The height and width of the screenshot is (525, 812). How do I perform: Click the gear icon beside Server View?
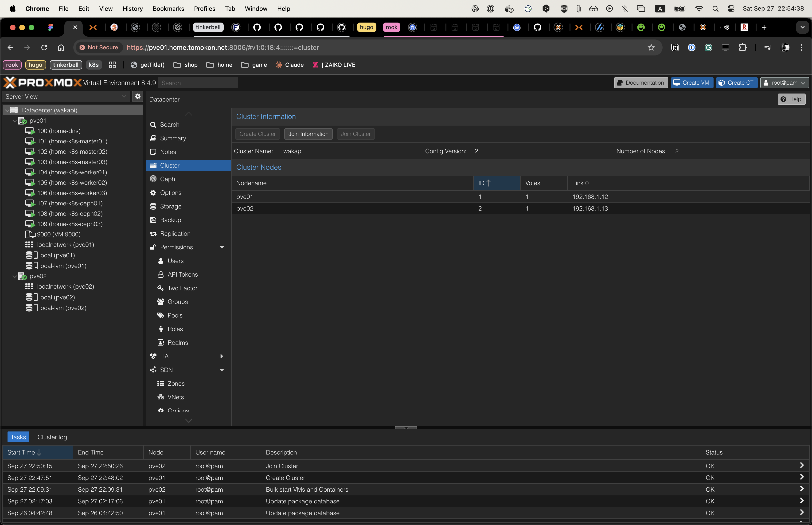[138, 97]
